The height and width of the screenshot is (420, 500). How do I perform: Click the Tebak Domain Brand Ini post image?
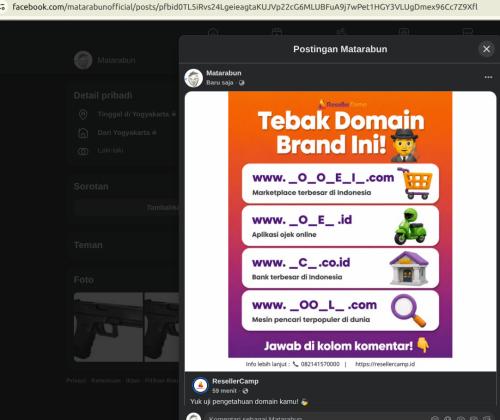[x=340, y=231]
